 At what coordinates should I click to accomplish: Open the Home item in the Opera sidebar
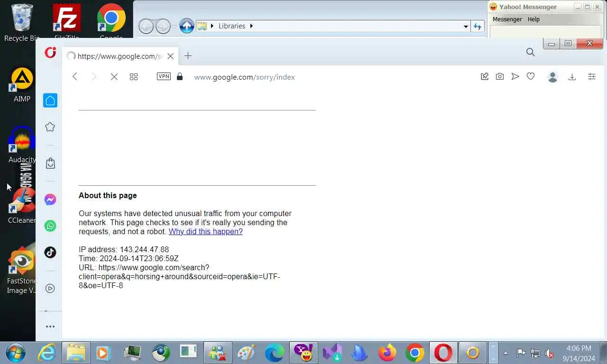(50, 100)
